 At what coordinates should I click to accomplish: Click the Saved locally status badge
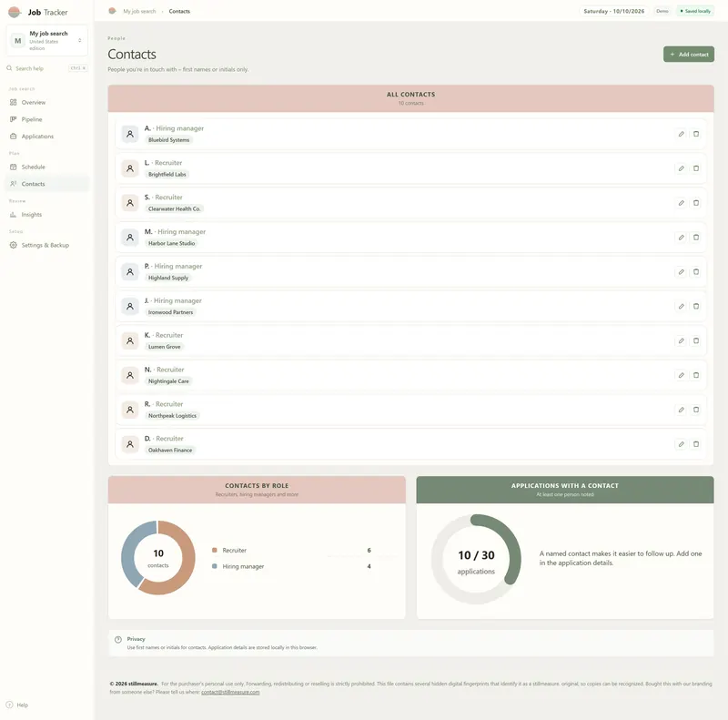pyautogui.click(x=695, y=11)
